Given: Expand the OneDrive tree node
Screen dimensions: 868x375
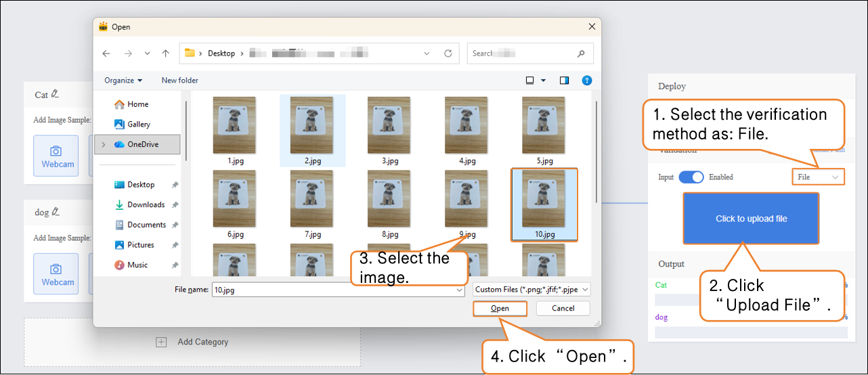Looking at the screenshot, I should pyautogui.click(x=104, y=144).
